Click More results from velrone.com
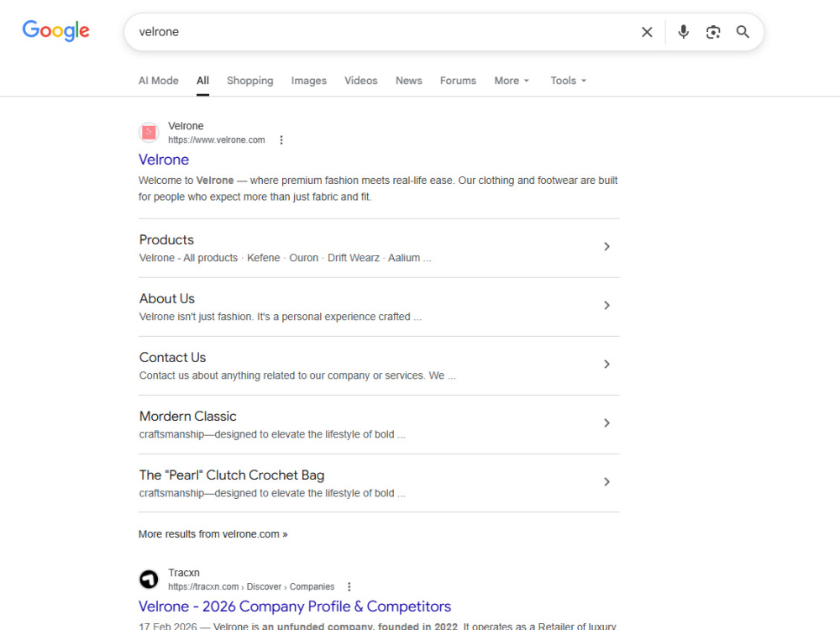Image resolution: width=840 pixels, height=630 pixels. 213,534
